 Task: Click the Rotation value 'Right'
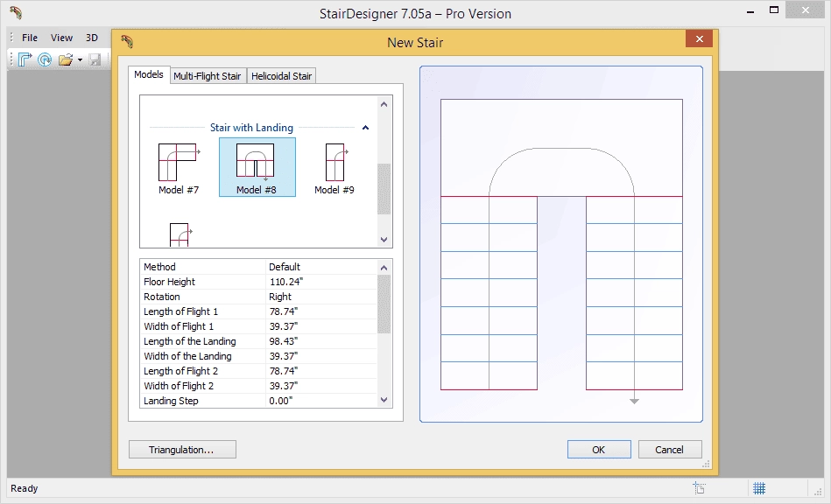pyautogui.click(x=280, y=297)
